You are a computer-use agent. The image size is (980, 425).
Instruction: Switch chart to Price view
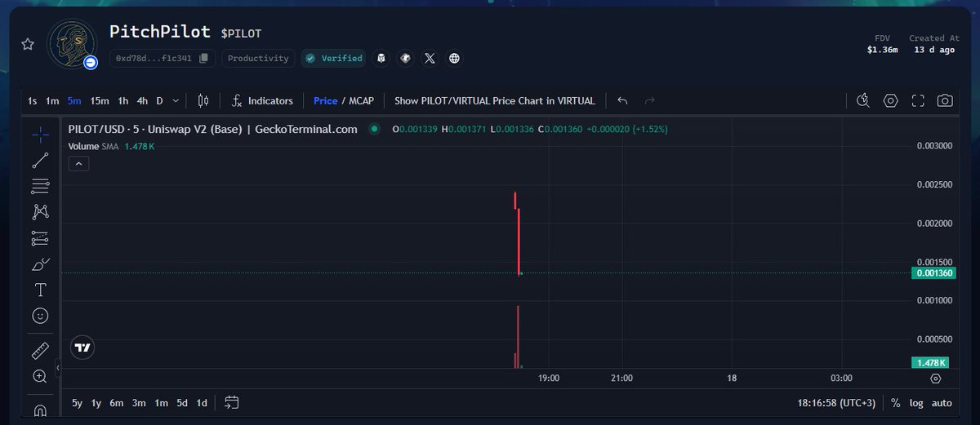pyautogui.click(x=325, y=101)
